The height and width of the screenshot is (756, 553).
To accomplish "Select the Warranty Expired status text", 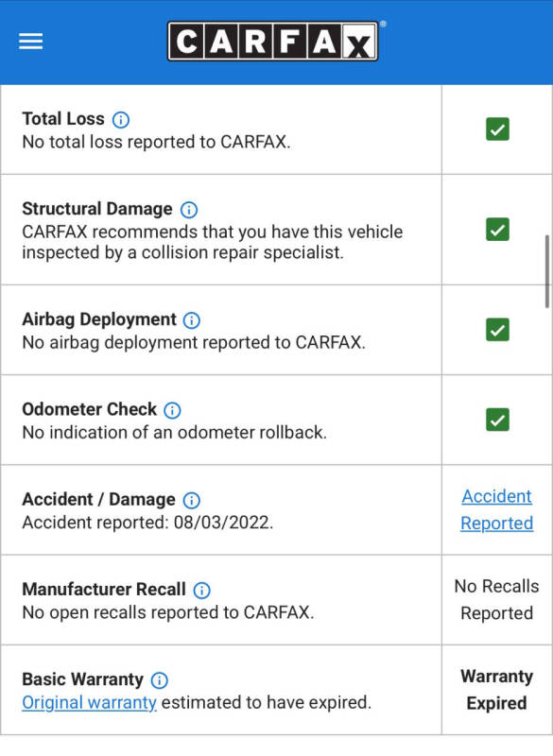I will click(x=496, y=690).
